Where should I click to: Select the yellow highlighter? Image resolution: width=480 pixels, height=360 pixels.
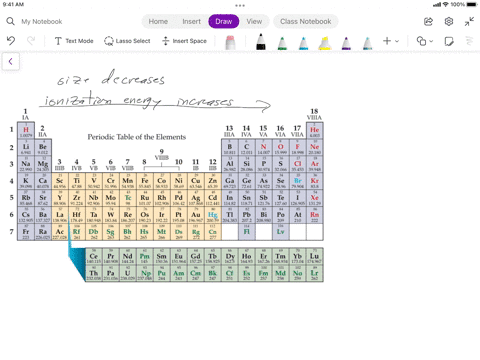324,43
